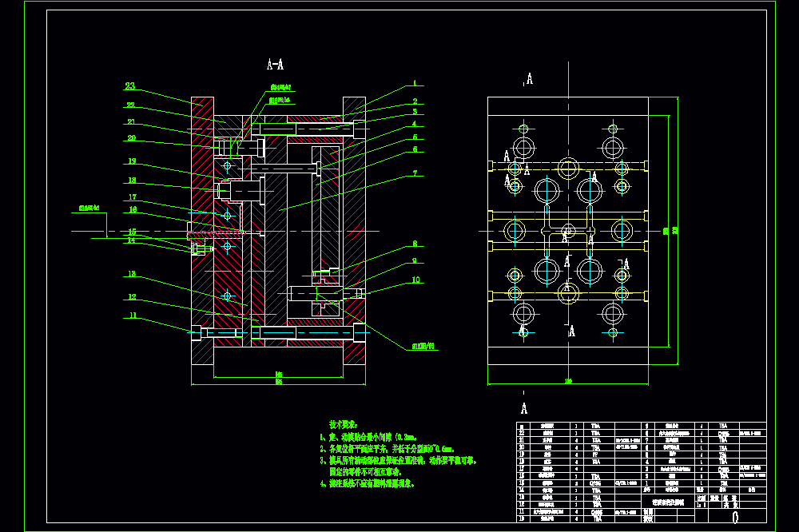This screenshot has height=532, width=799.
Task: Pick callout number 5 beside the section view
Action: (x=415, y=137)
